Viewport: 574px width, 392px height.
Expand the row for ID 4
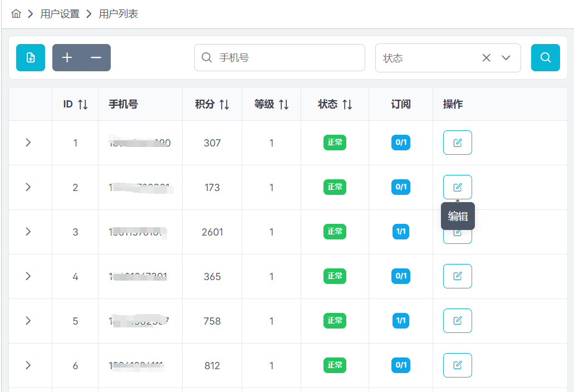click(28, 276)
